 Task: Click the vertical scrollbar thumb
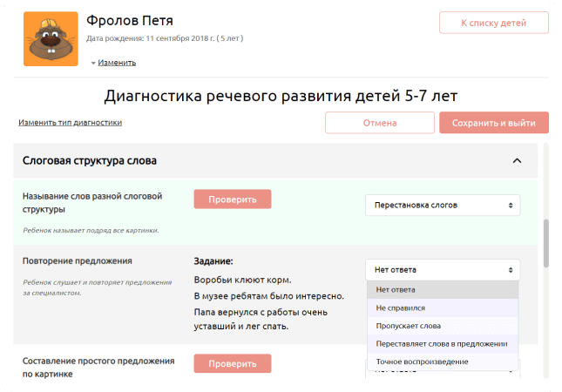coord(546,243)
